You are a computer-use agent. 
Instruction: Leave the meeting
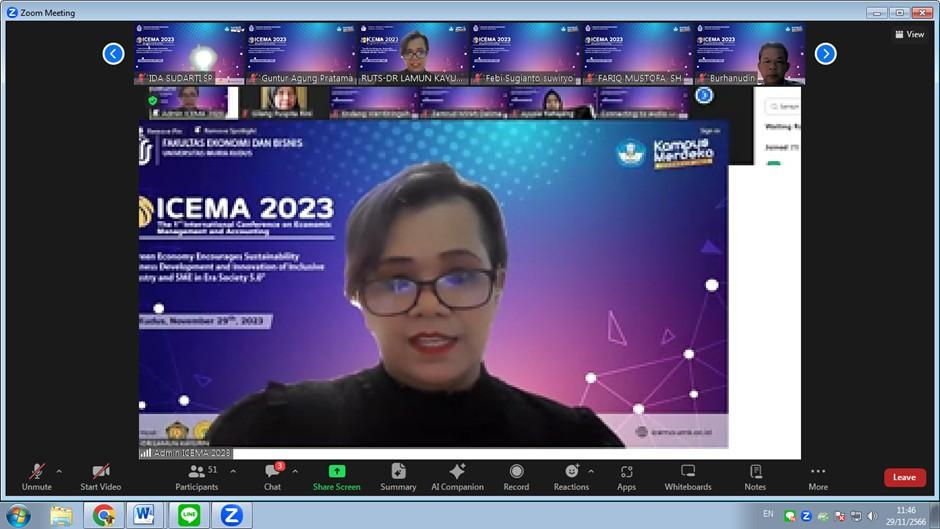(905, 477)
